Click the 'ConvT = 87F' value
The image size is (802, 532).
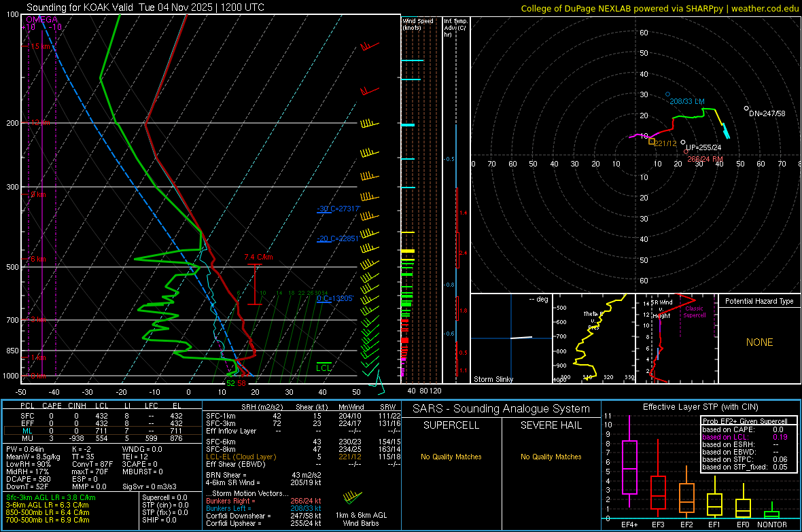pyautogui.click(x=92, y=464)
